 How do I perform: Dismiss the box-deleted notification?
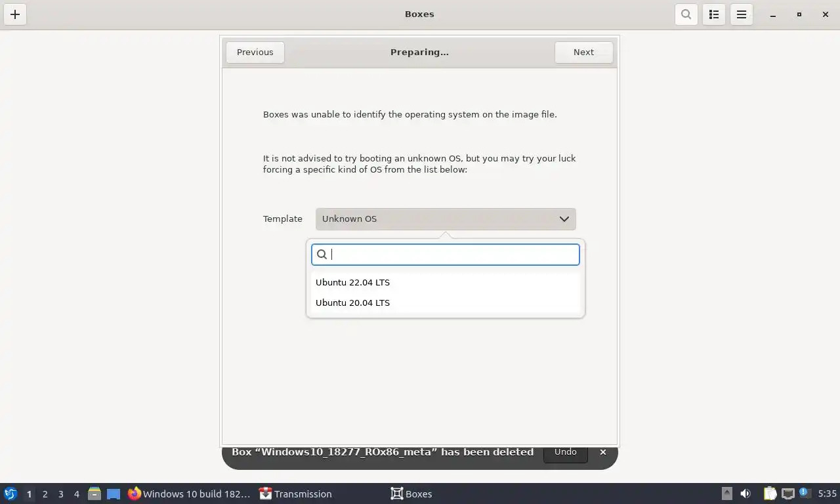(603, 452)
